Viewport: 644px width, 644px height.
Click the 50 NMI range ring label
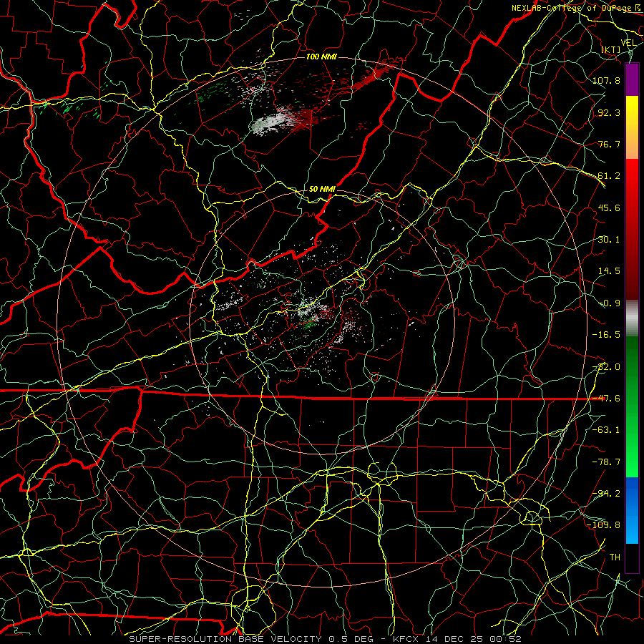point(322,189)
